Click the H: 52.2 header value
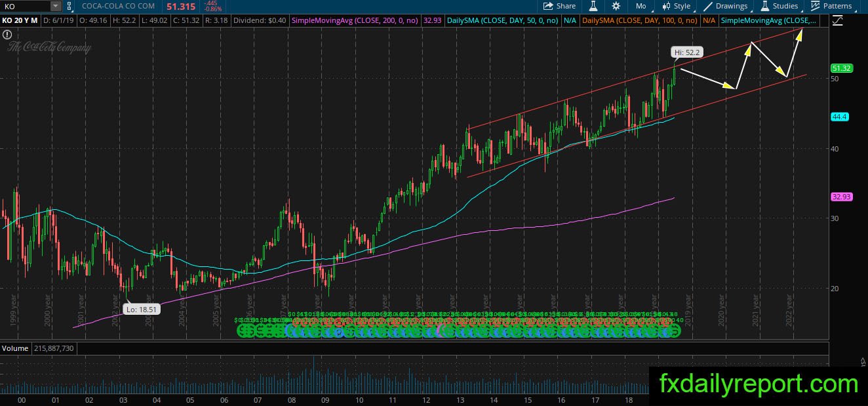Image resolution: width=868 pixels, height=406 pixels. (125, 21)
